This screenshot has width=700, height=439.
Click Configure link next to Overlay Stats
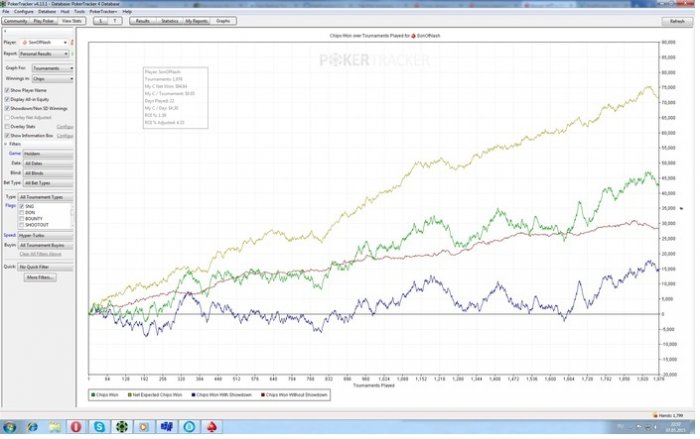pyautogui.click(x=65, y=127)
